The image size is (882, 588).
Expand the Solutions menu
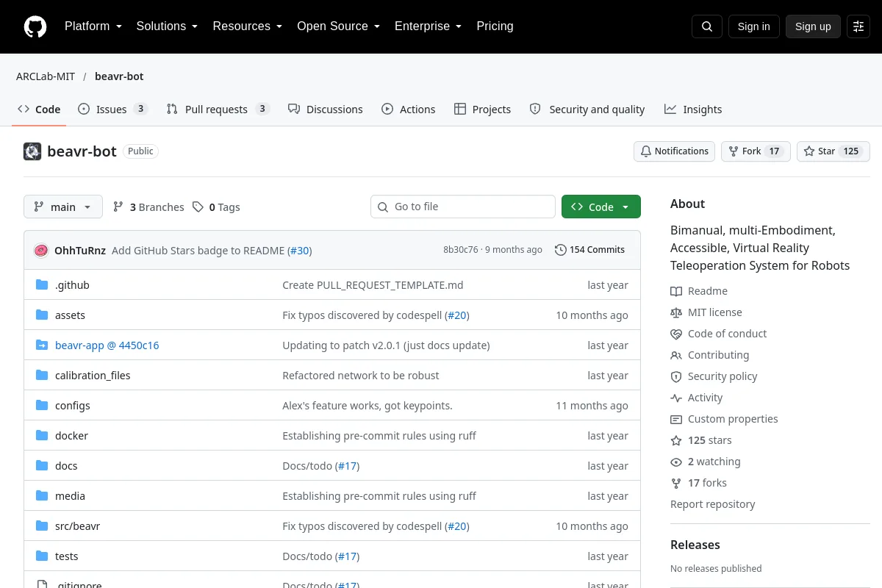coord(167,26)
